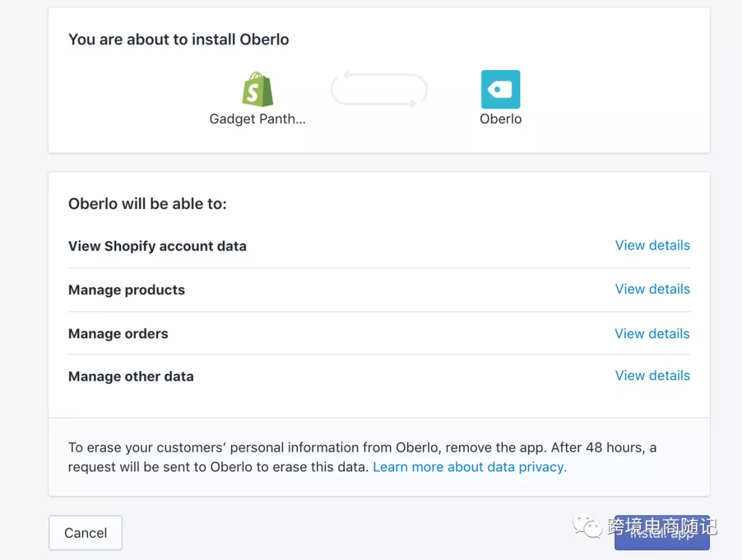Image resolution: width=742 pixels, height=560 pixels.
Task: Select the 'Manage orders' permission text
Action: (118, 334)
